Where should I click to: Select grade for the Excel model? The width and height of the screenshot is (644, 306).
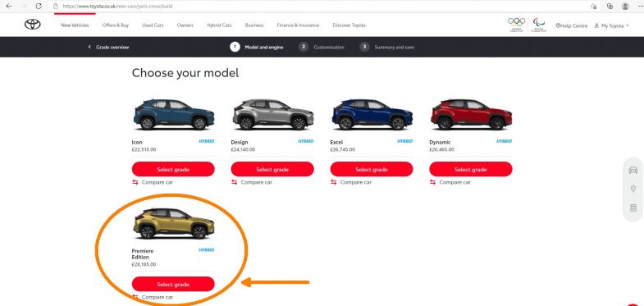coord(372,169)
